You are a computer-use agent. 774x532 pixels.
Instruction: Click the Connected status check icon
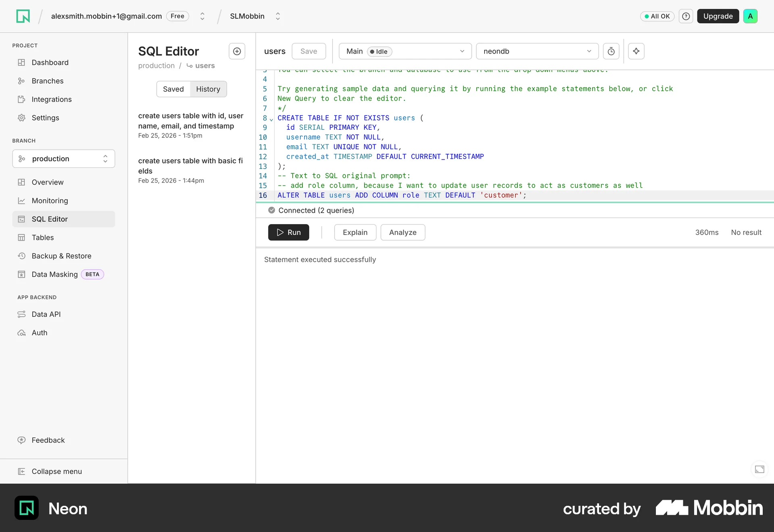(272, 210)
